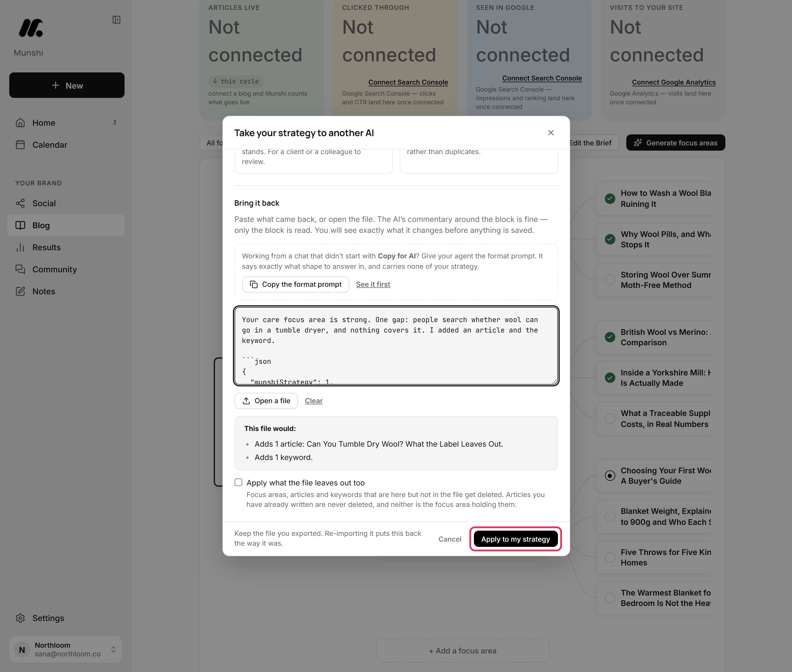Viewport: 792px width, 672px height.
Task: Toggle check on Why Wool Pills article
Action: click(610, 239)
